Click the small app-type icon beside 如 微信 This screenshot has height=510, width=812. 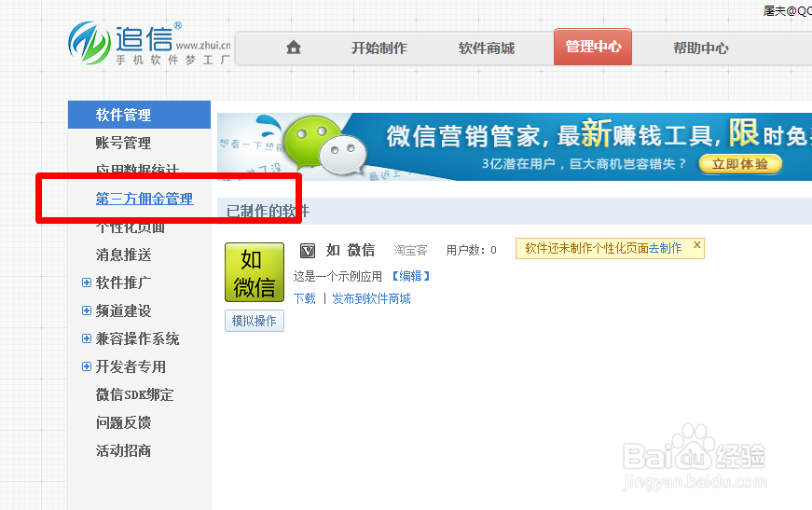pyautogui.click(x=308, y=251)
